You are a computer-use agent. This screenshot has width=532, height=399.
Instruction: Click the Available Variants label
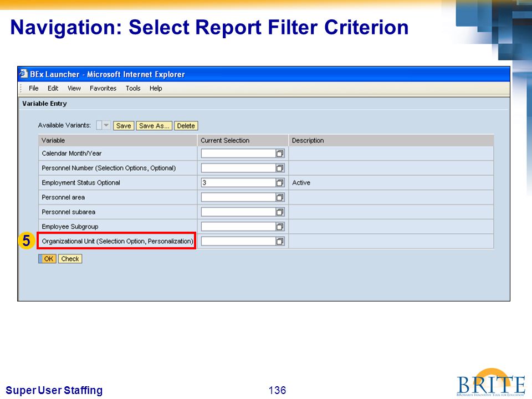tap(64, 125)
